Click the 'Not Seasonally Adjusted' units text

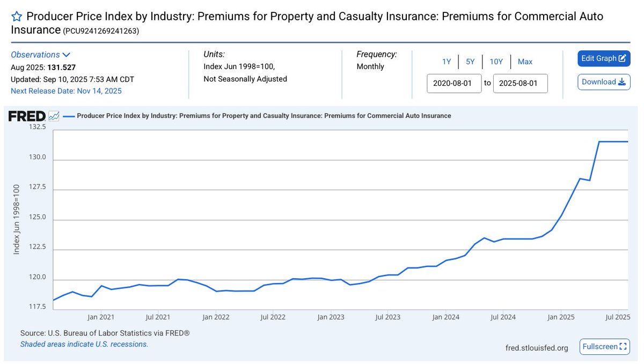pos(245,79)
